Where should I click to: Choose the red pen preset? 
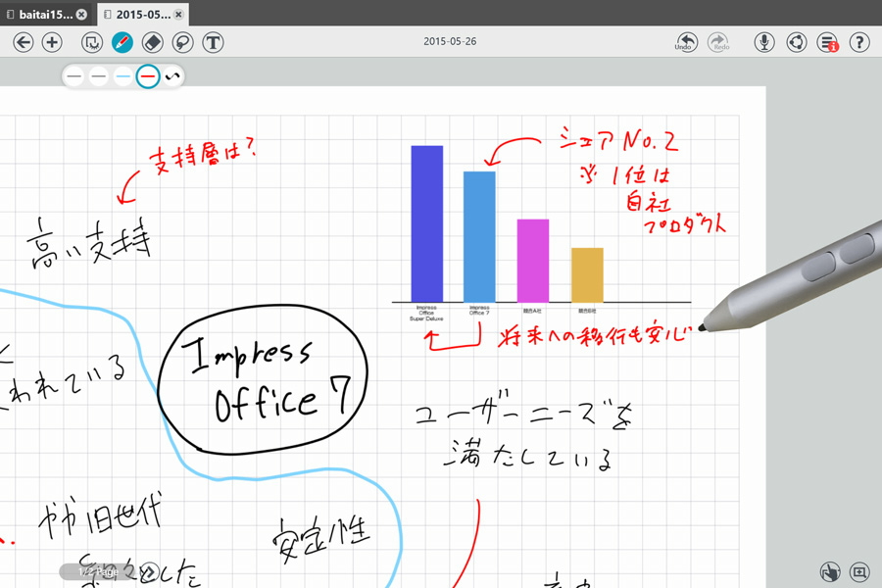click(147, 76)
